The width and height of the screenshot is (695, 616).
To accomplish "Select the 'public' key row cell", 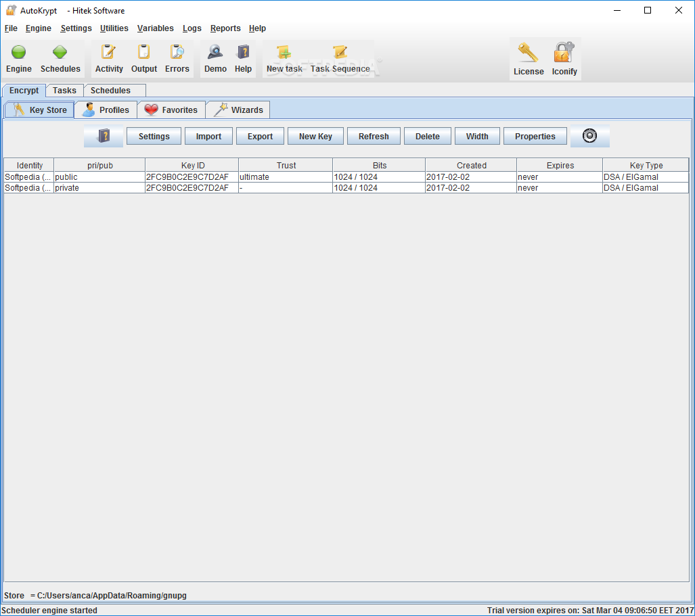I will (x=99, y=177).
